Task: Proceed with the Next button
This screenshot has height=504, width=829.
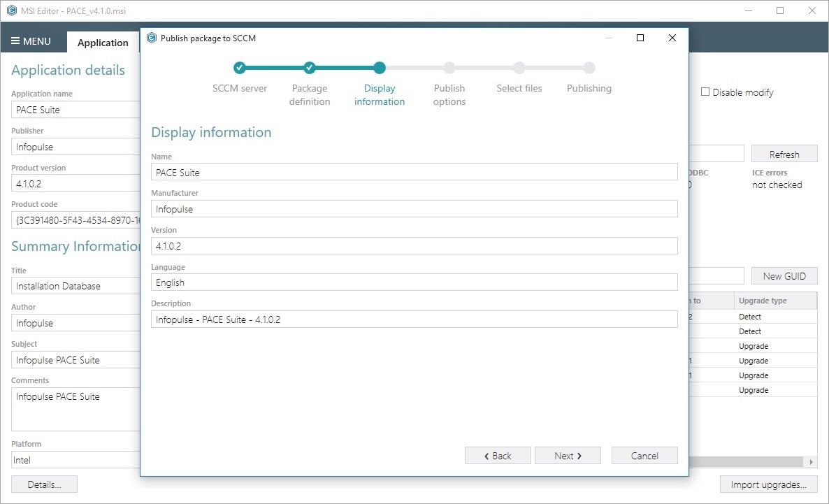Action: (568, 456)
